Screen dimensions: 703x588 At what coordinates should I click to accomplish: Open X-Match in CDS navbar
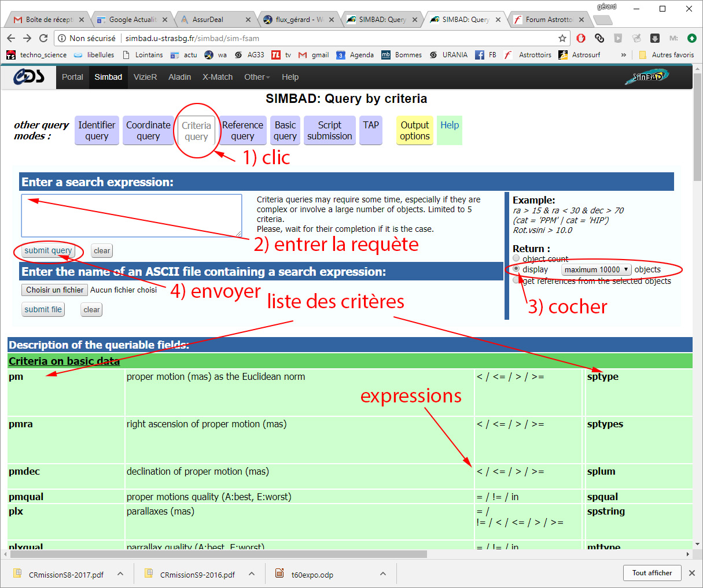pyautogui.click(x=218, y=77)
